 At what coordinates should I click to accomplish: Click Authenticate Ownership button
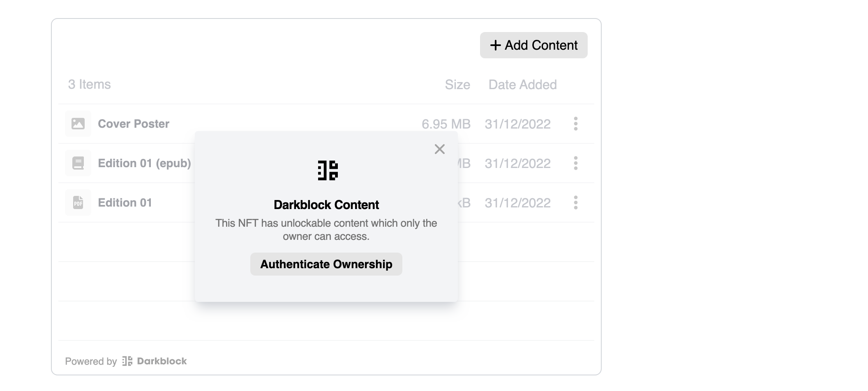click(x=326, y=264)
